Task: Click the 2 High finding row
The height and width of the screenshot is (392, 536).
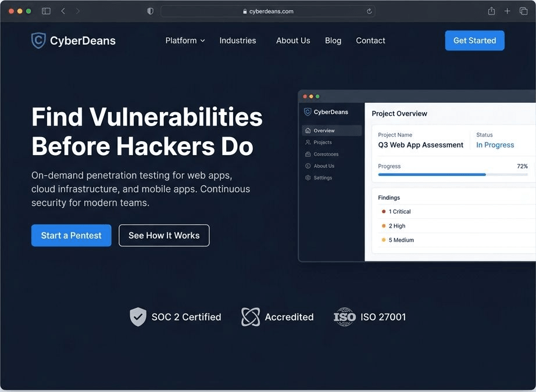Action: click(457, 226)
